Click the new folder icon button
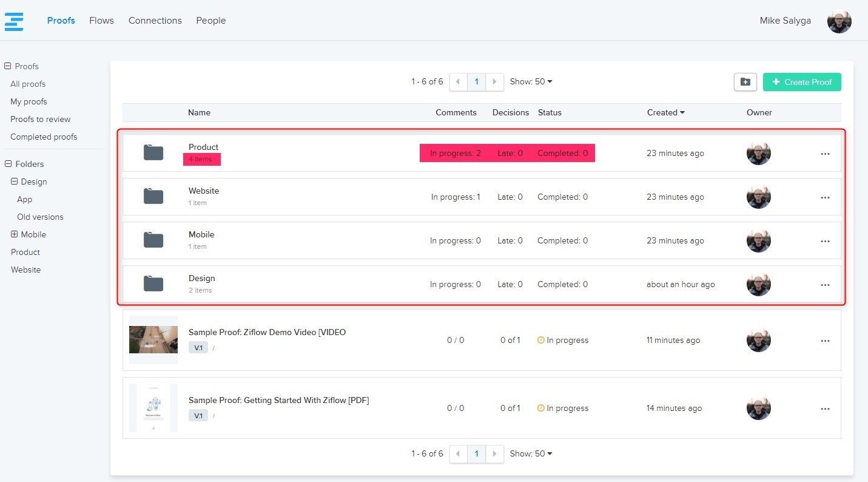The width and height of the screenshot is (868, 482). tap(745, 82)
